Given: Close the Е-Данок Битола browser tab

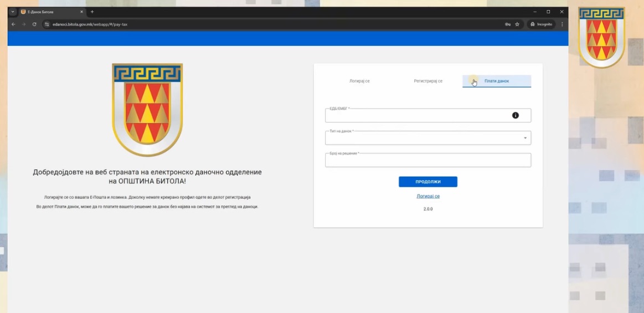Looking at the screenshot, I should 81,12.
